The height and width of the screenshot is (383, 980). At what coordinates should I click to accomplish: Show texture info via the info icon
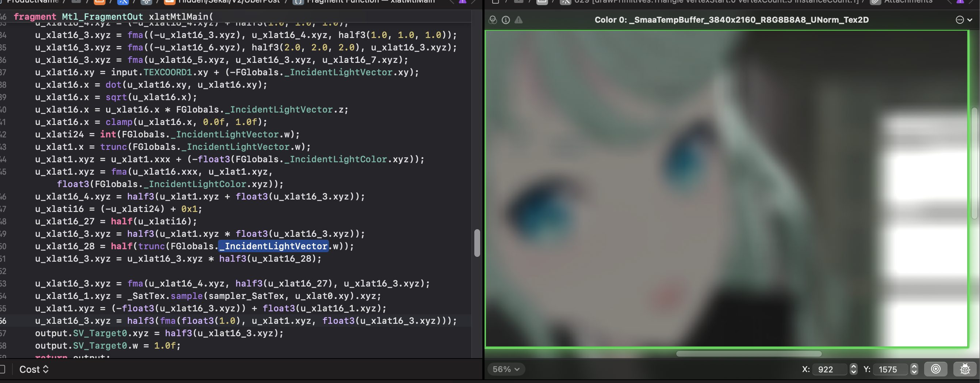pyautogui.click(x=506, y=20)
